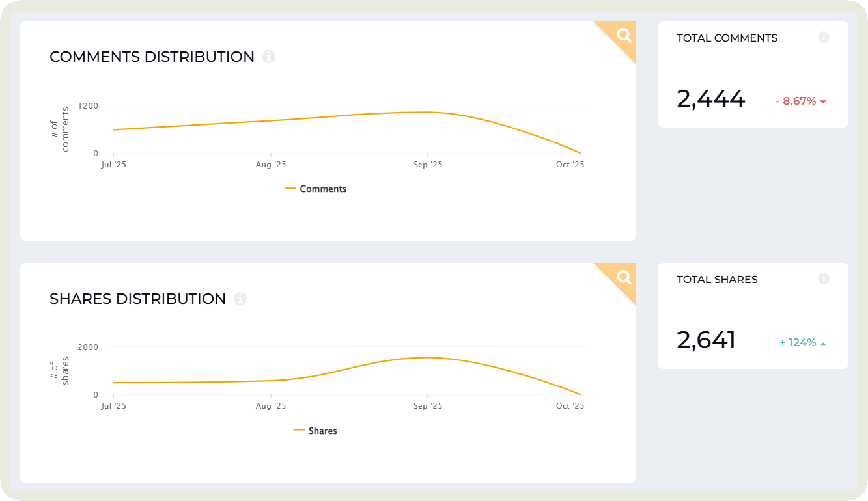Click the magnifier icon on Comments Distribution card

point(624,36)
